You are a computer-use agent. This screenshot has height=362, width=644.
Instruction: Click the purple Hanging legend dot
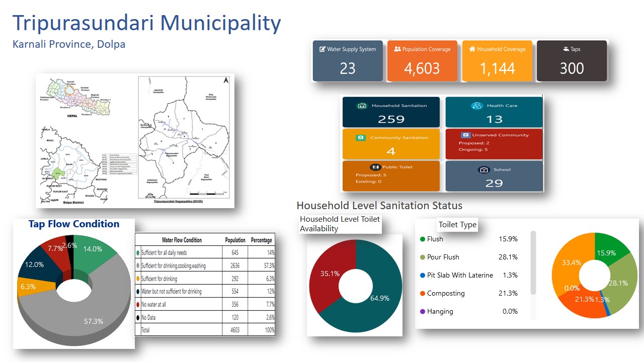click(x=423, y=312)
